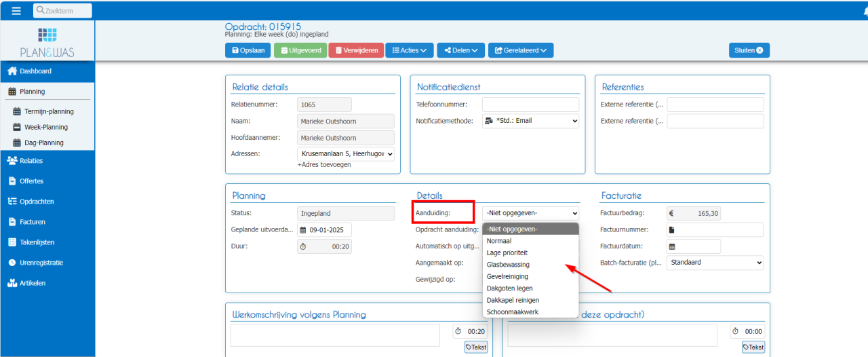This screenshot has height=357, width=868.
Task: Open the Factuurdatum date field
Action: [694, 246]
